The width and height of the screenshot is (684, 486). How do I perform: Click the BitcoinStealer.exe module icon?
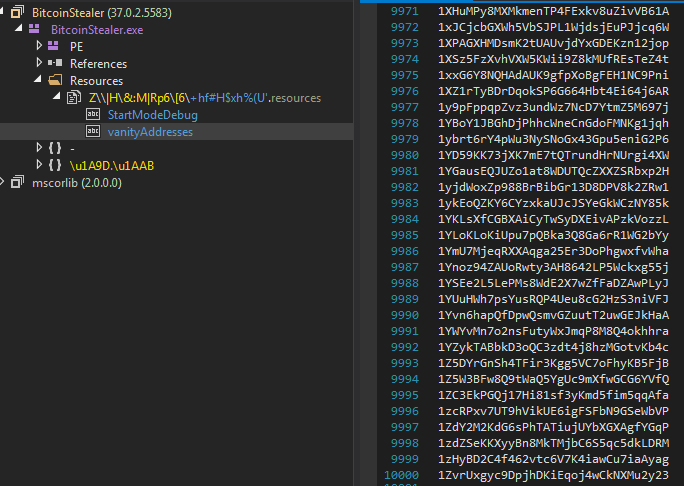tap(34, 29)
